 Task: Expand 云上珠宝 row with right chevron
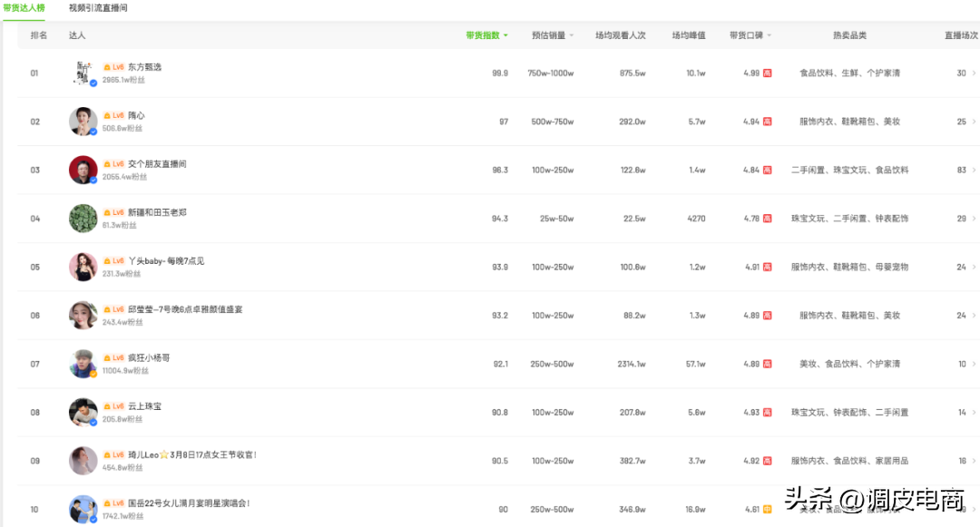click(x=974, y=413)
